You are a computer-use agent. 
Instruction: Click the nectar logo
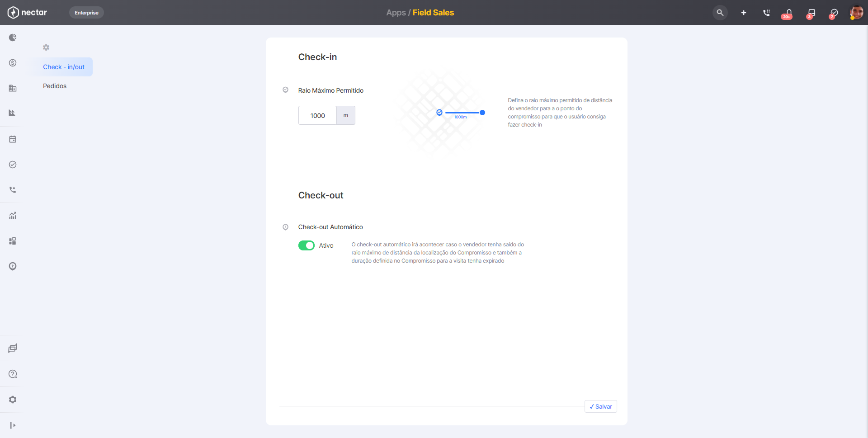(x=27, y=13)
